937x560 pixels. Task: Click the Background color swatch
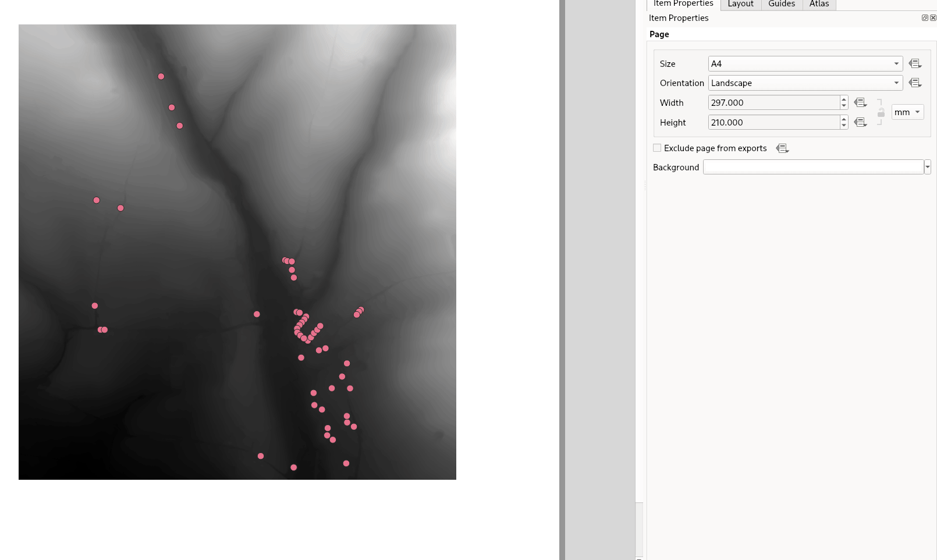click(813, 167)
